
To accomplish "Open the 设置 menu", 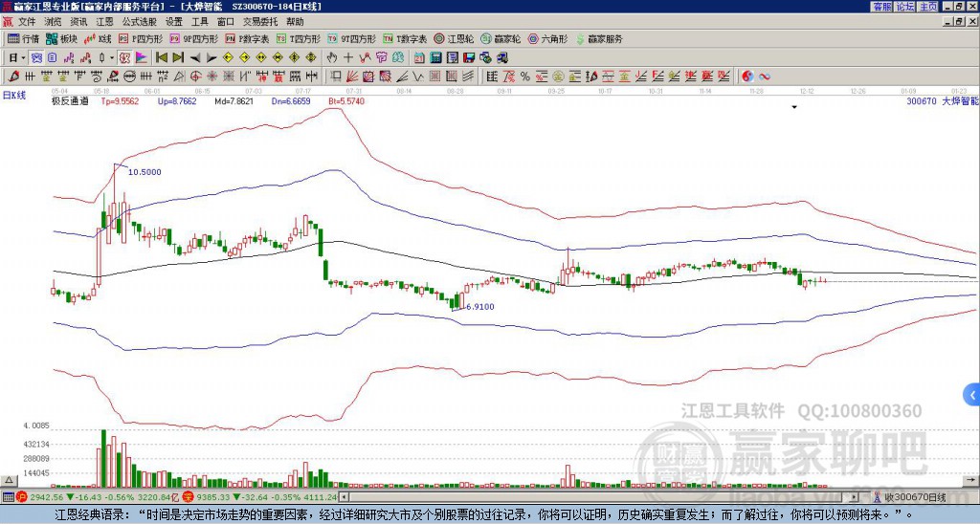I will 174,22.
